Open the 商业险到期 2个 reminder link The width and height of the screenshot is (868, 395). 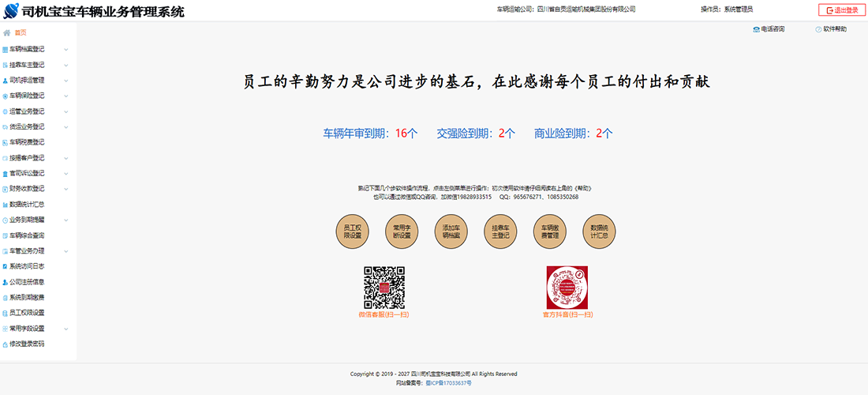click(x=574, y=134)
